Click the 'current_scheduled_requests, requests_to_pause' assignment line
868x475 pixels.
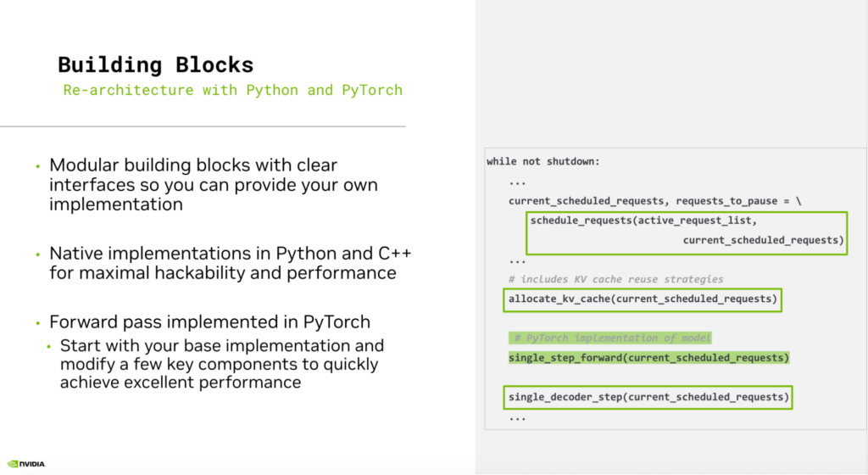654,200
